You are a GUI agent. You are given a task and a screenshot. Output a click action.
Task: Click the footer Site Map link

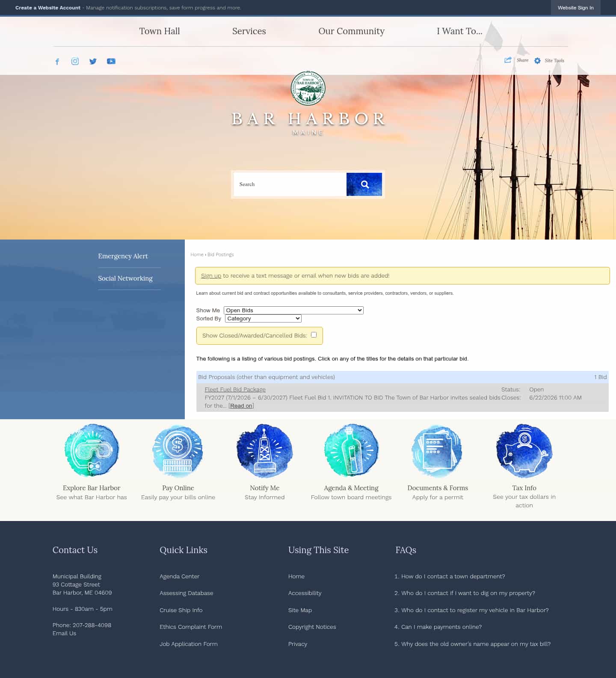pyautogui.click(x=300, y=610)
